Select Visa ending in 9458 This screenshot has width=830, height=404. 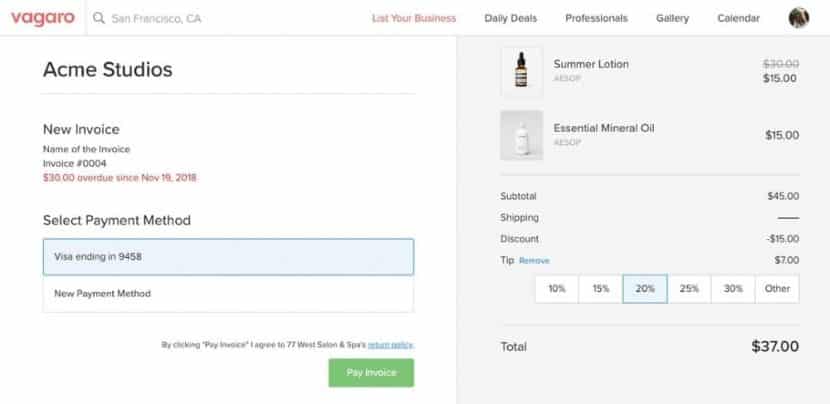[x=228, y=257]
